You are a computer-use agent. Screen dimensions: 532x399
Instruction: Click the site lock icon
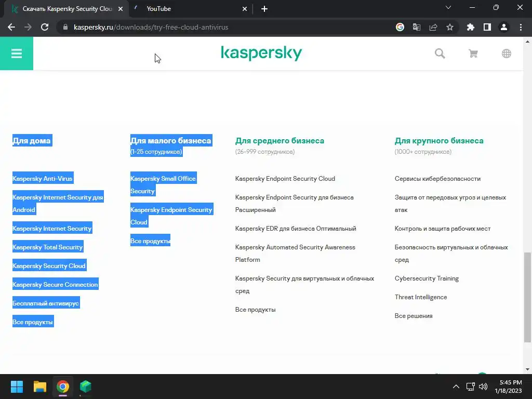[x=65, y=27]
